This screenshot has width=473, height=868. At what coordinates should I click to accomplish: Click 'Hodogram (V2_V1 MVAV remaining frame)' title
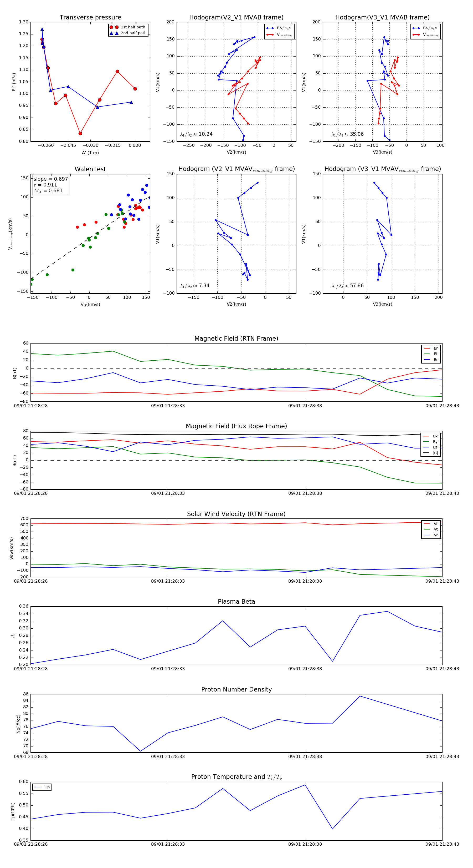tap(236, 169)
